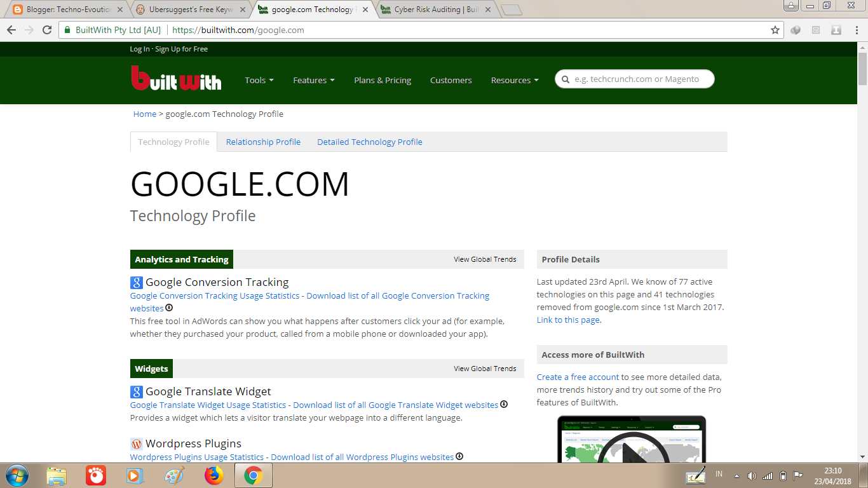This screenshot has width=868, height=488.
Task: Click the volume speaker tray icon
Action: pos(752,476)
